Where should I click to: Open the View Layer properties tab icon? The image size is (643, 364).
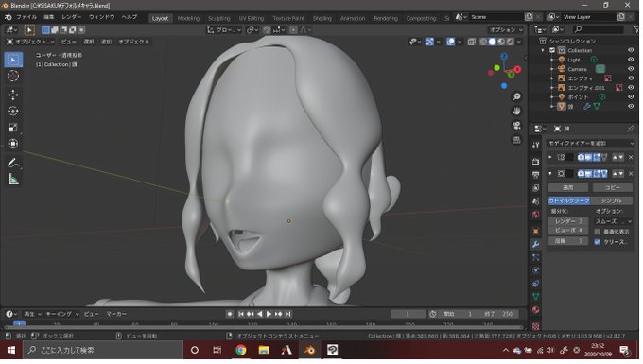tap(535, 188)
